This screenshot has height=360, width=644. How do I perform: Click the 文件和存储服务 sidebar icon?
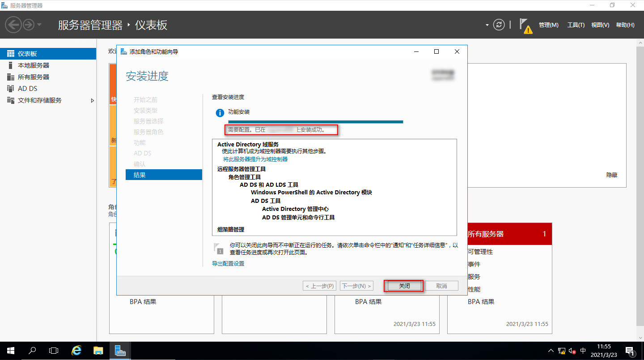pyautogui.click(x=11, y=100)
